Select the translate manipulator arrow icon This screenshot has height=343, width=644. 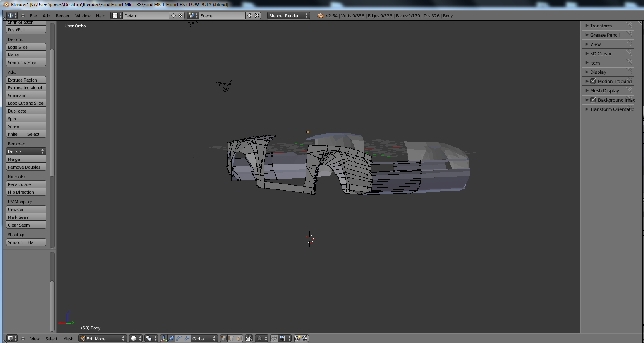coord(171,338)
